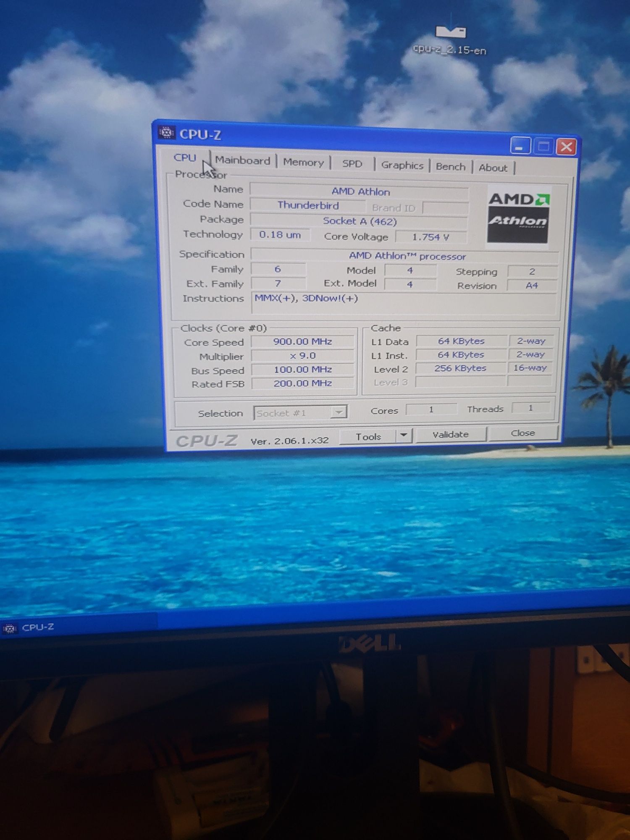The height and width of the screenshot is (840, 630).
Task: Click the Rated FSB value 200.00 MHz
Action: (303, 383)
